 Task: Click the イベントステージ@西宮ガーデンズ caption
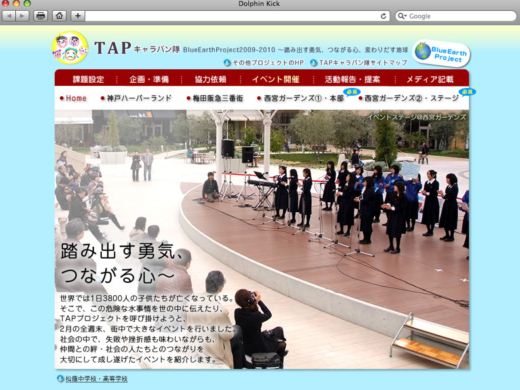[x=417, y=117]
